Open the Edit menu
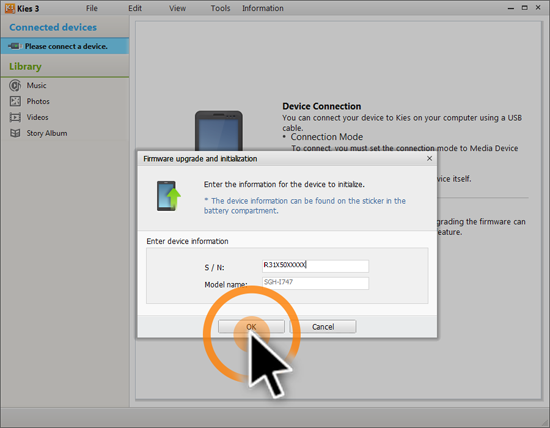The image size is (550, 428). tap(135, 8)
